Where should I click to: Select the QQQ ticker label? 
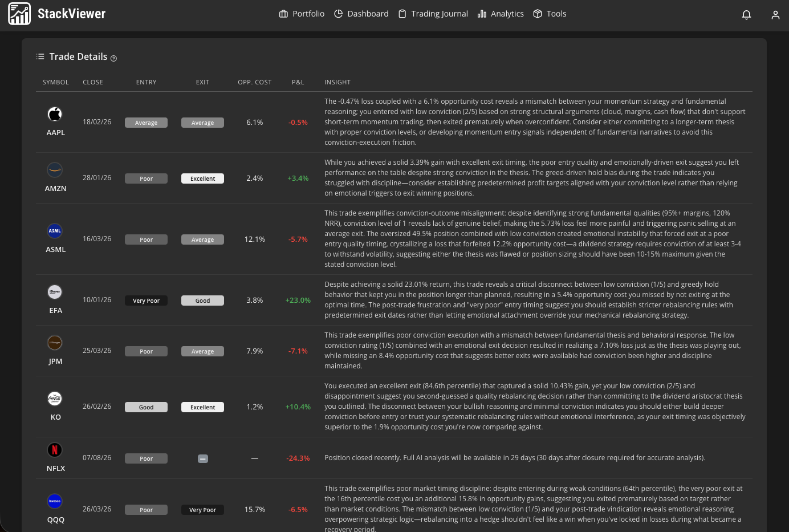pyautogui.click(x=56, y=519)
